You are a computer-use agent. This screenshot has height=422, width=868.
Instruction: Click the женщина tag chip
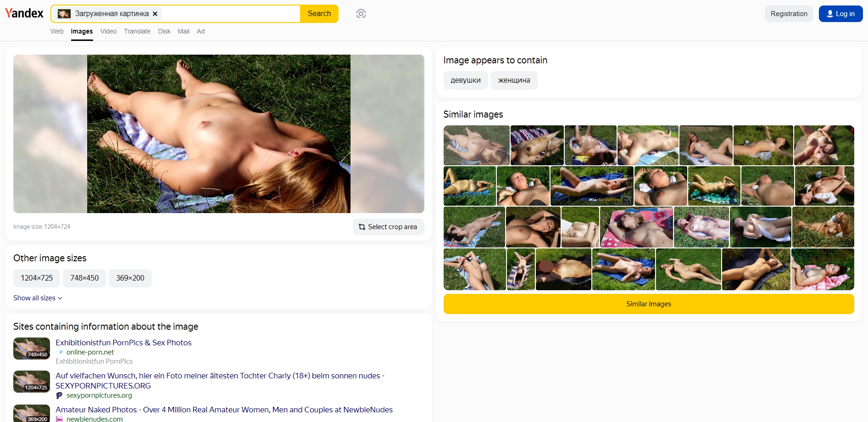[x=514, y=80]
